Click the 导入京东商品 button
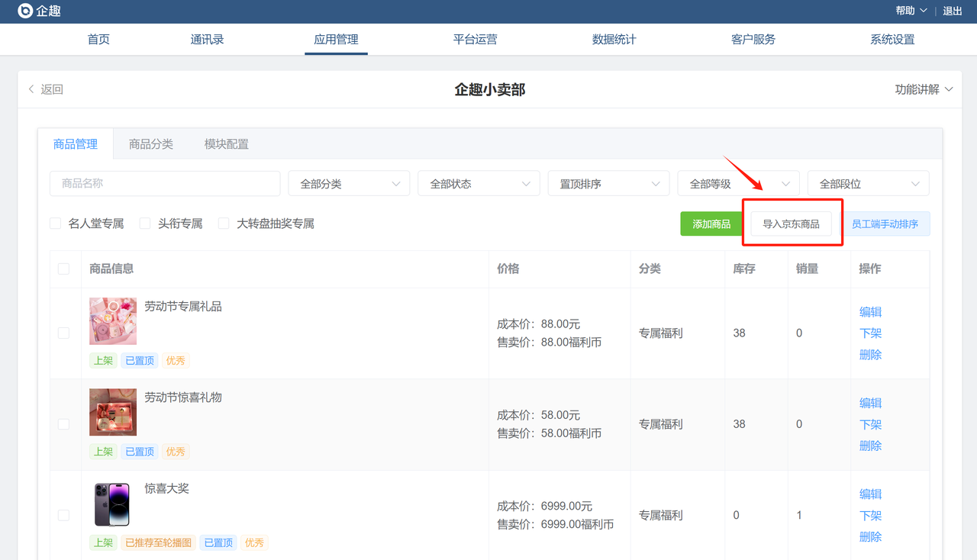 point(791,224)
